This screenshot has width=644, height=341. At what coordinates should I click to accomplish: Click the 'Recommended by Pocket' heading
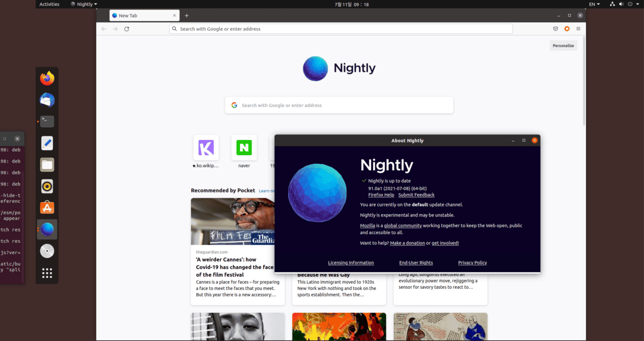click(223, 190)
